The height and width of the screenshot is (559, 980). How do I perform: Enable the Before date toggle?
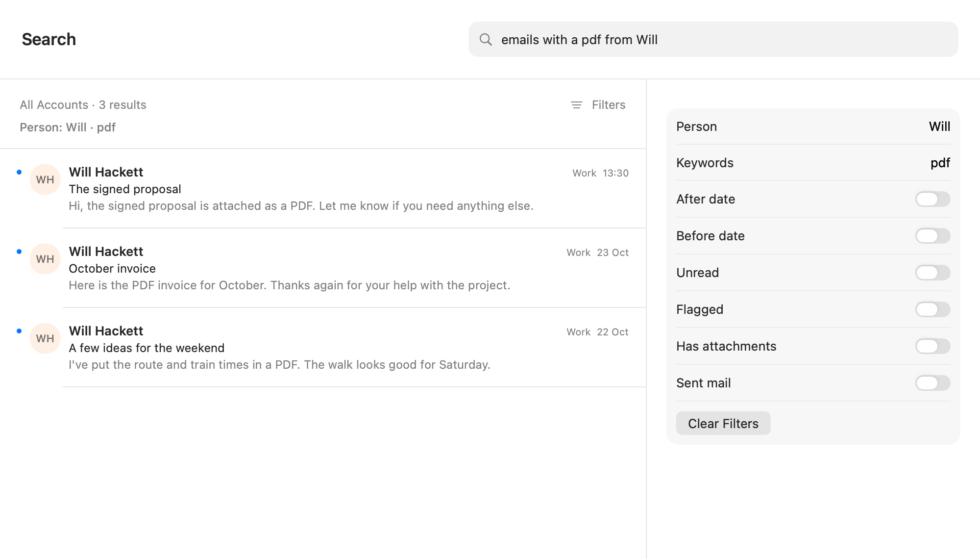coord(933,236)
